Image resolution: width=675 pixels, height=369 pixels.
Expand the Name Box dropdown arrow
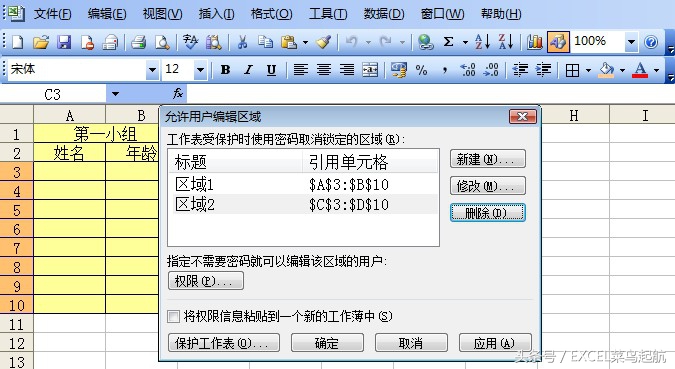115,93
